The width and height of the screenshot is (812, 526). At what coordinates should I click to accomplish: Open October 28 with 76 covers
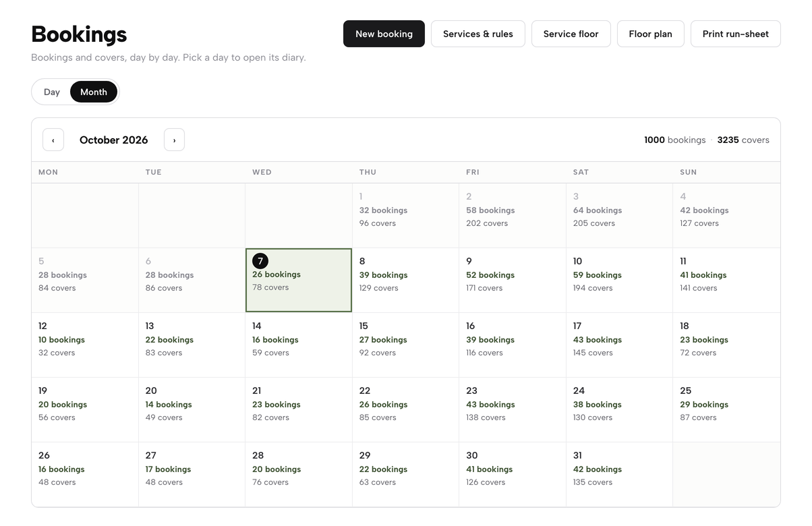299,474
